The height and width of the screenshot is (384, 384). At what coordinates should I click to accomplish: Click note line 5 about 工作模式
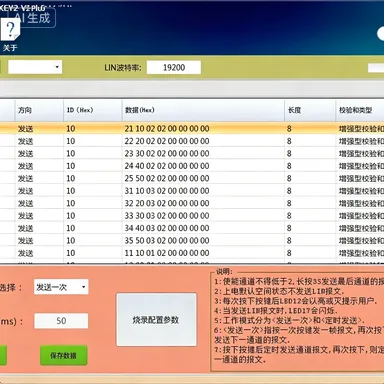(x=289, y=321)
